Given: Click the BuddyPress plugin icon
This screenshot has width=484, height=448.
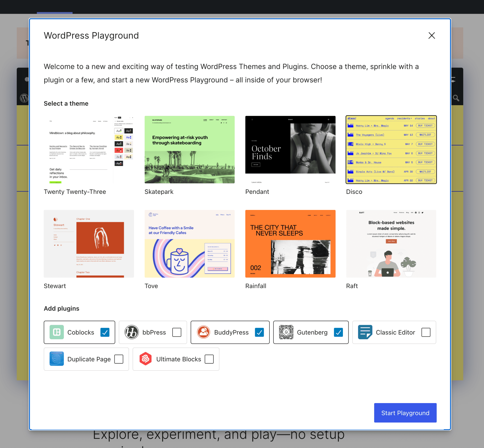Looking at the screenshot, I should 203,332.
